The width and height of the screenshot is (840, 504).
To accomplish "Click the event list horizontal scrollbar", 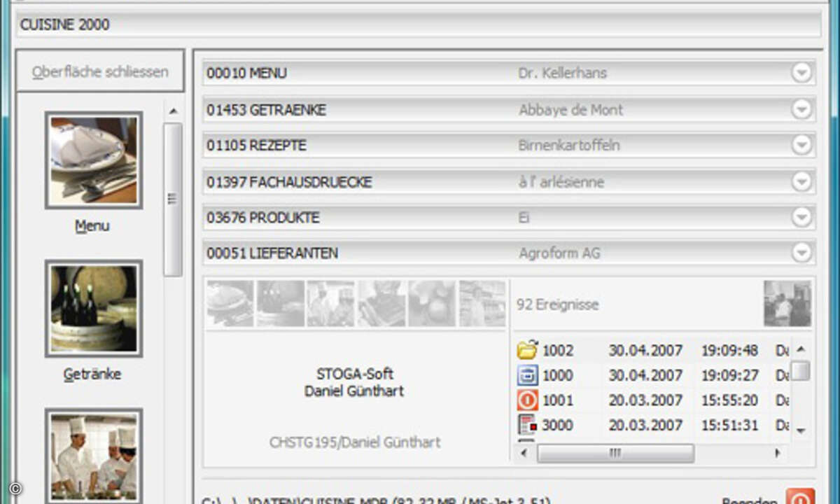I will (616, 454).
